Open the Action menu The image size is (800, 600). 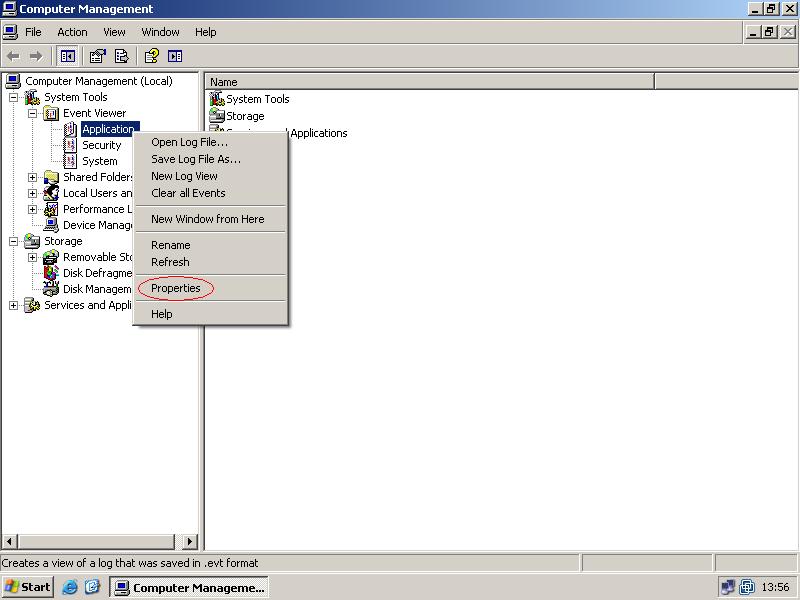[72, 32]
